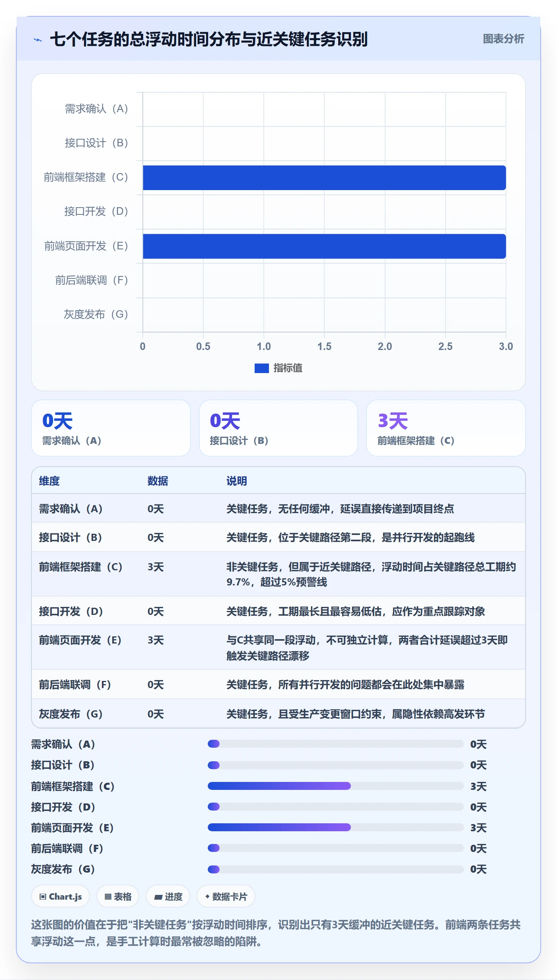Click 前端页面开发（E）table row name
557x980 pixels.
pos(80,640)
